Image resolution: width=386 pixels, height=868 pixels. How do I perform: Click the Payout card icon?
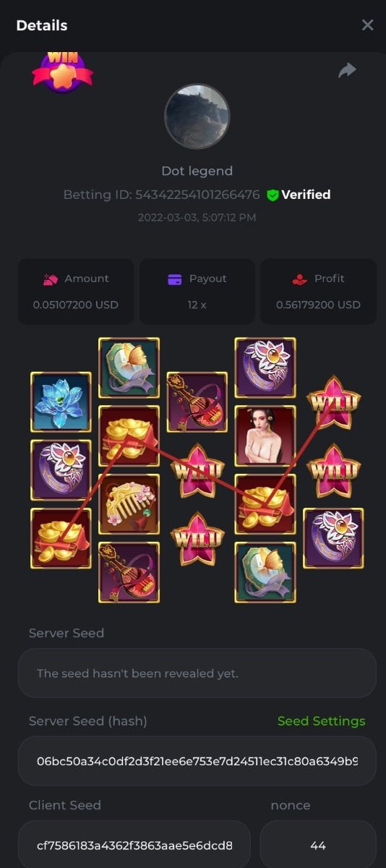(x=175, y=279)
